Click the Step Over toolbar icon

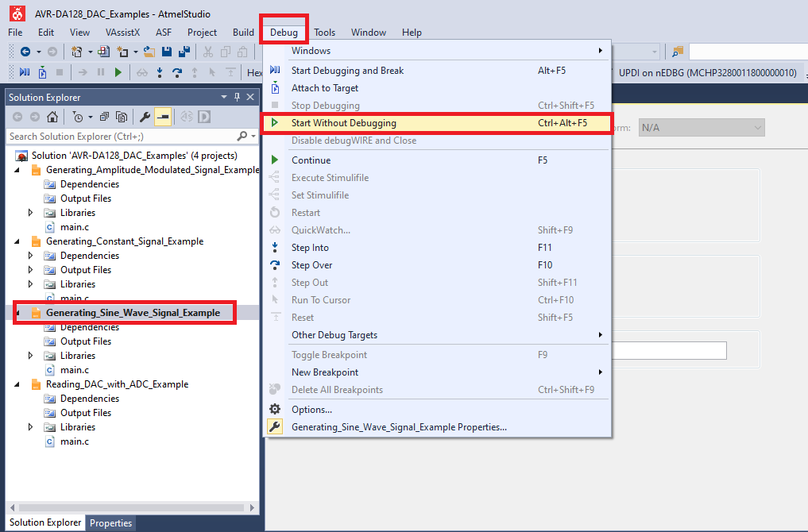[x=177, y=72]
